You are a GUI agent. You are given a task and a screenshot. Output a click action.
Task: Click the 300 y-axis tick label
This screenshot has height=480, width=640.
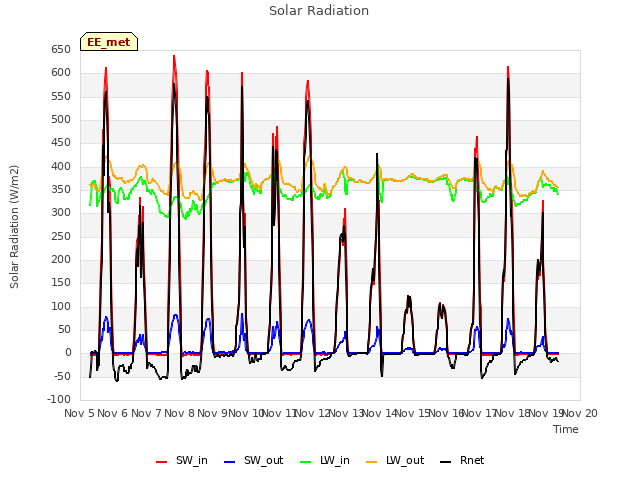pos(61,213)
